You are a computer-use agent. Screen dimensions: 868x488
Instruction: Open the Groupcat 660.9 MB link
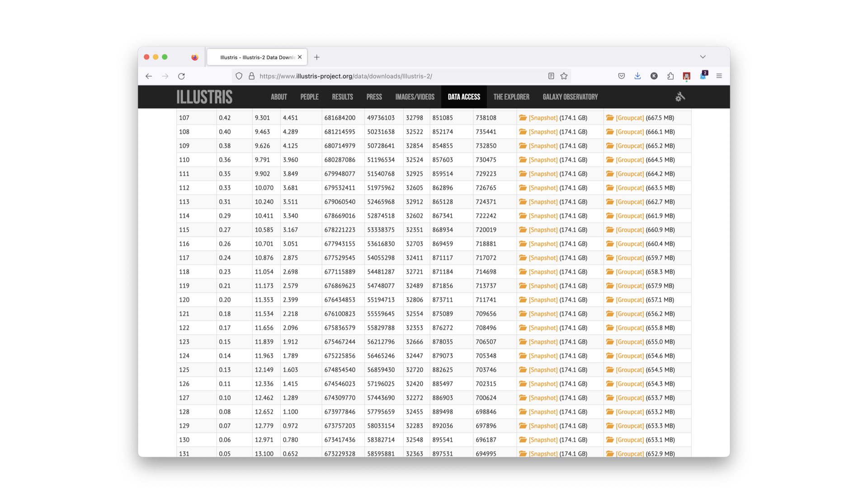click(x=629, y=230)
